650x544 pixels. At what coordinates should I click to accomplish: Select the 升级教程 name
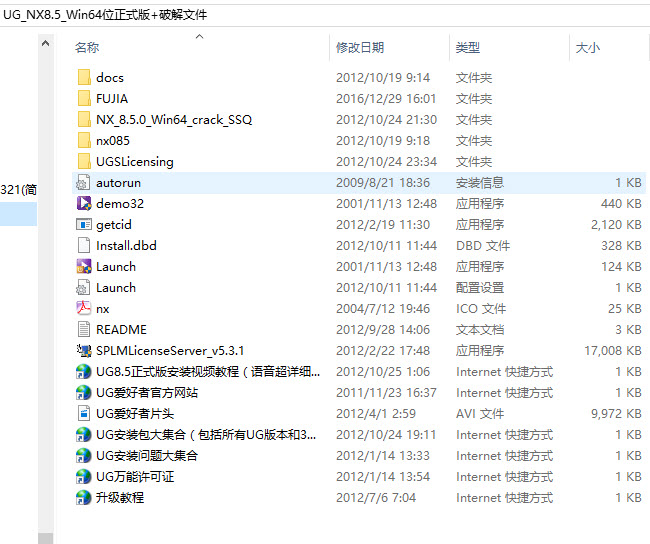tap(120, 498)
